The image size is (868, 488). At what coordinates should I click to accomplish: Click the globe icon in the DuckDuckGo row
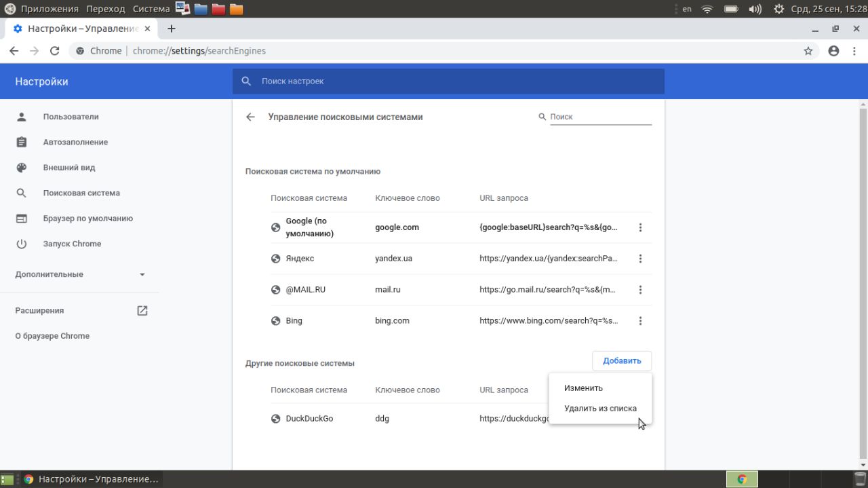(x=275, y=419)
